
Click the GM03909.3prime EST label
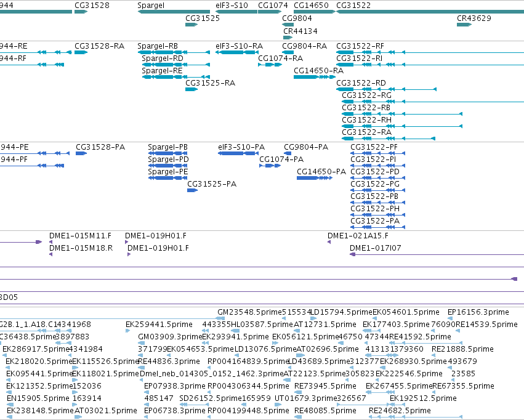170,337
